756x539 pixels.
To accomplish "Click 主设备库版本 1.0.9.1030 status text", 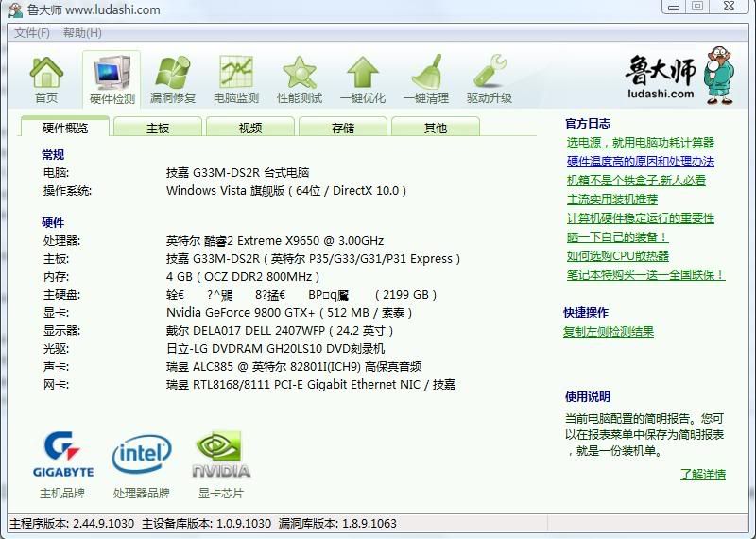I will (x=206, y=524).
